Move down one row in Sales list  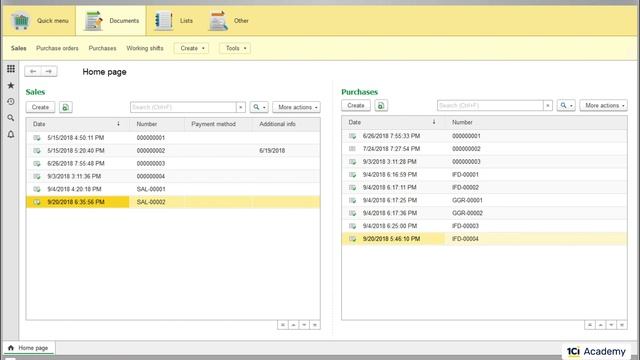click(x=304, y=325)
